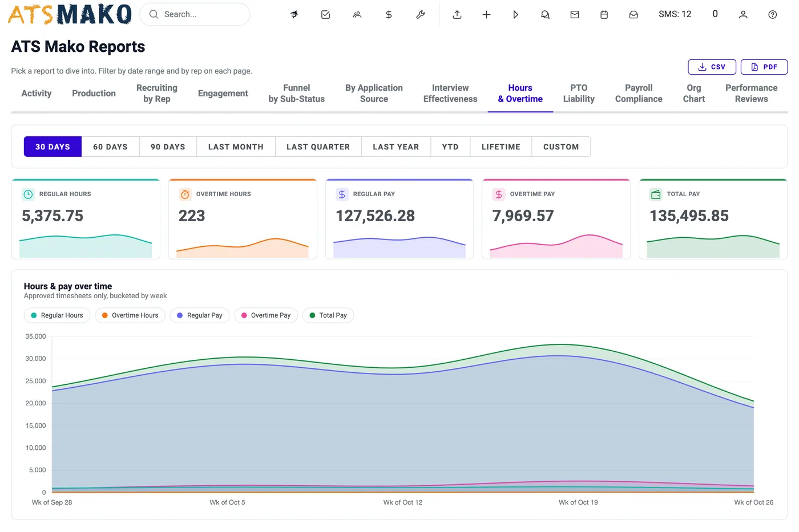Export report using the CSV button
This screenshot has width=799, height=532.
tap(712, 67)
